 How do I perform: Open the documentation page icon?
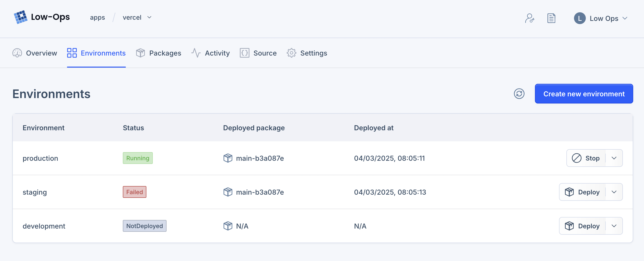pyautogui.click(x=551, y=18)
